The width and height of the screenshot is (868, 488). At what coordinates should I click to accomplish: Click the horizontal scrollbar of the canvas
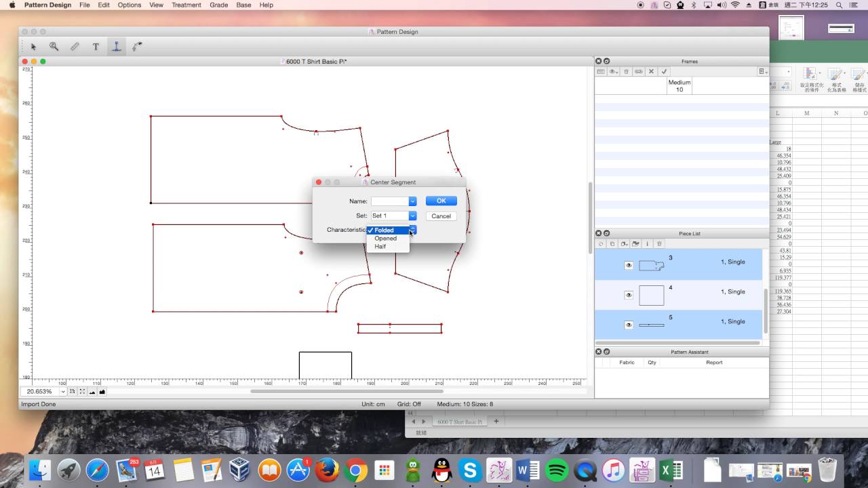pos(347,391)
